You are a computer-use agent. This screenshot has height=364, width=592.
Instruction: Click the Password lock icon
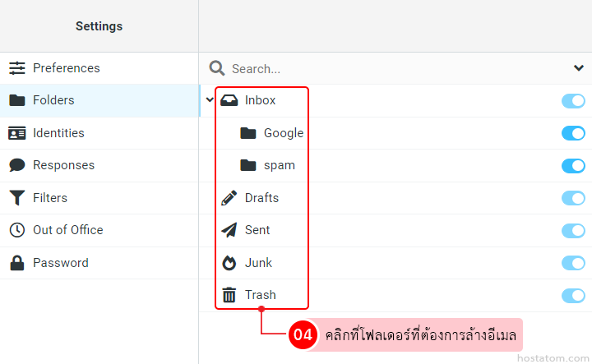16,263
